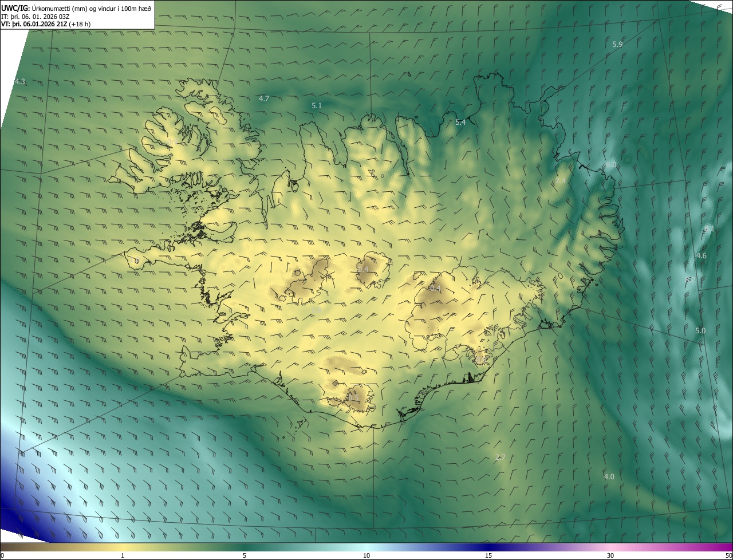The height and width of the screenshot is (560, 733).
Task: Select the colorbar tick label '5'
Action: tap(245, 555)
